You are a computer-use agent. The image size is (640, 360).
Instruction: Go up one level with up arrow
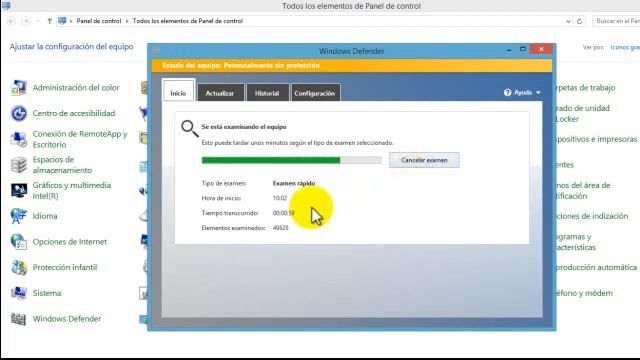[49, 21]
